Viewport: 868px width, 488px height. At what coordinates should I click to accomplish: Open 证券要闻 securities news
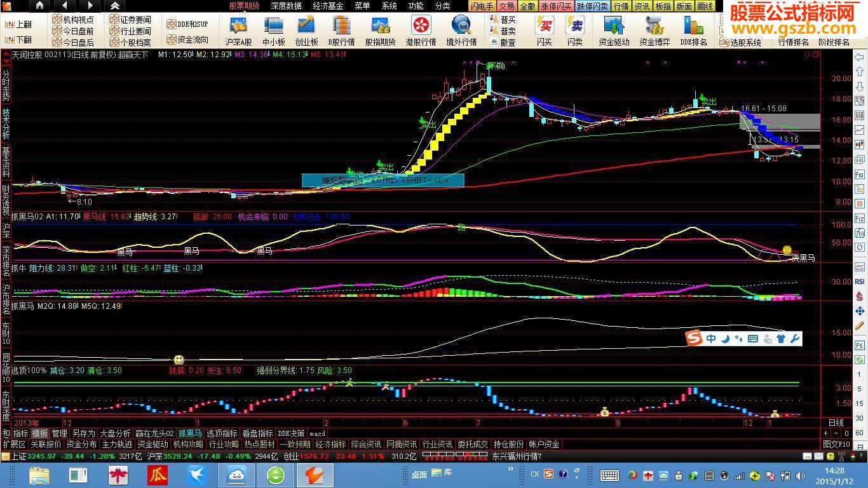tap(130, 20)
